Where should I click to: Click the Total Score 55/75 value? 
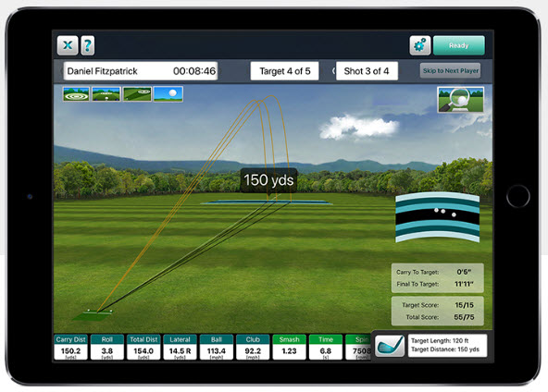(464, 317)
